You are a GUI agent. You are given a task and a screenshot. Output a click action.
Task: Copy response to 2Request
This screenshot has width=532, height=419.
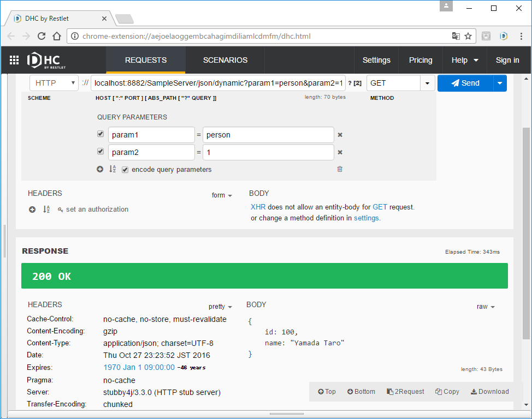[405, 392]
